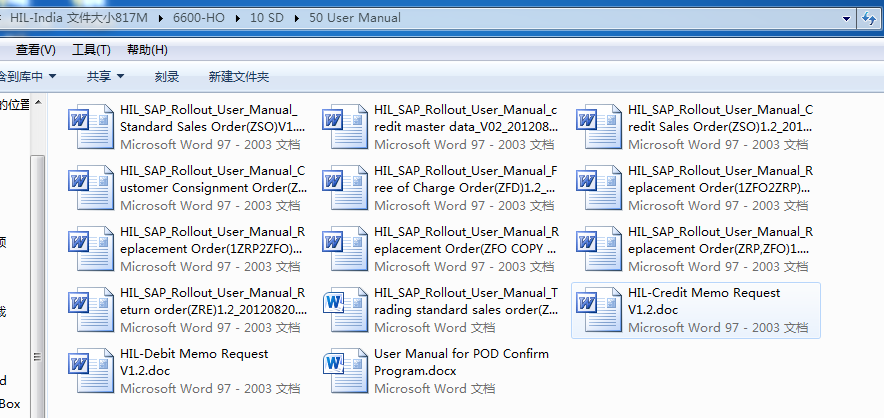Select the Replacement Order(1ZRP2ZFO) Word file icon
The width and height of the screenshot is (884, 418).
pyautogui.click(x=91, y=248)
